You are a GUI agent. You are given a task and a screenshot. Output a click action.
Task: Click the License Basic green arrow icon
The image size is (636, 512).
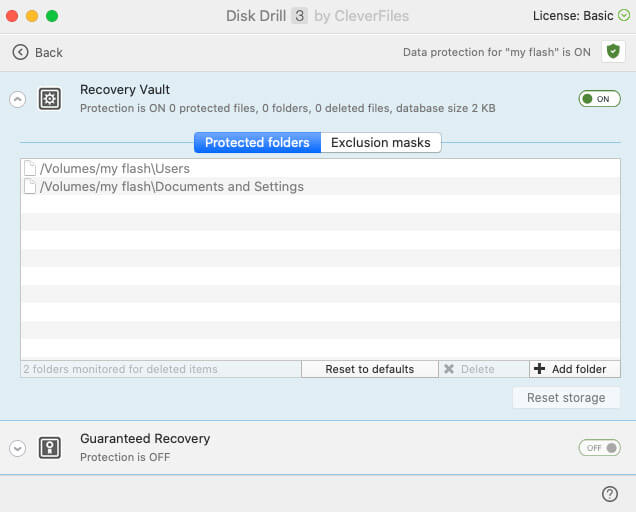(623, 15)
